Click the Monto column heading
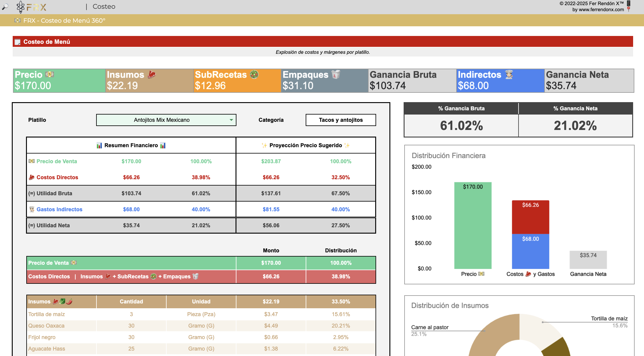This screenshot has width=644, height=356. [x=271, y=250]
